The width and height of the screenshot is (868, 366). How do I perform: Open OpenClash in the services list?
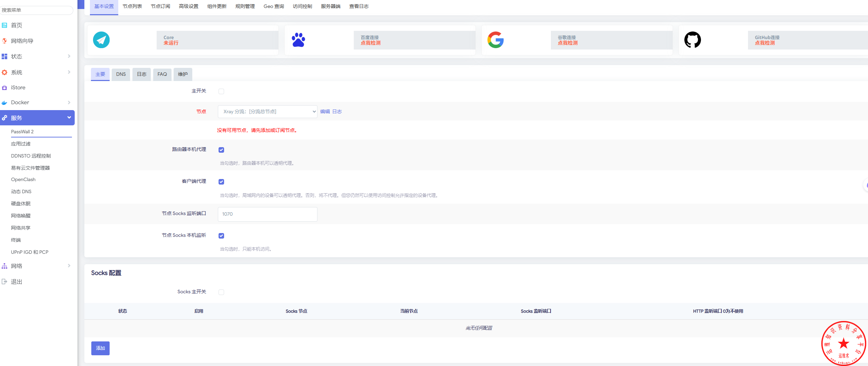coord(23,179)
